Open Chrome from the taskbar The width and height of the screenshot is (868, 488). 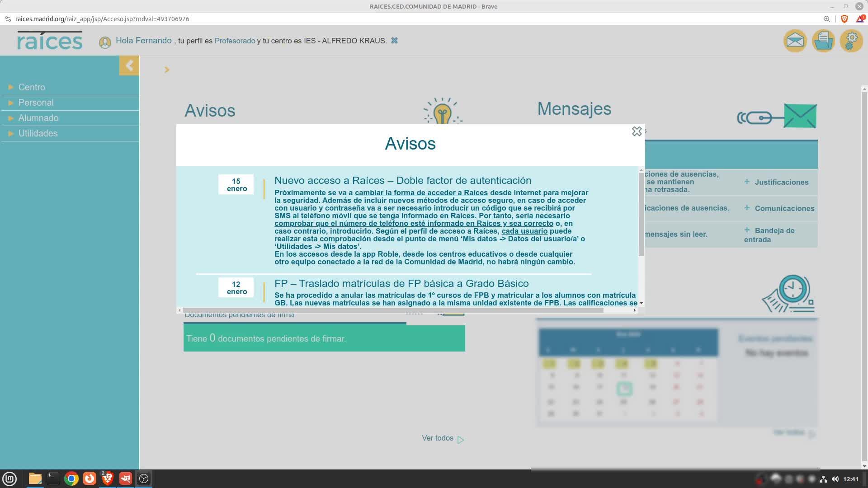click(x=71, y=479)
